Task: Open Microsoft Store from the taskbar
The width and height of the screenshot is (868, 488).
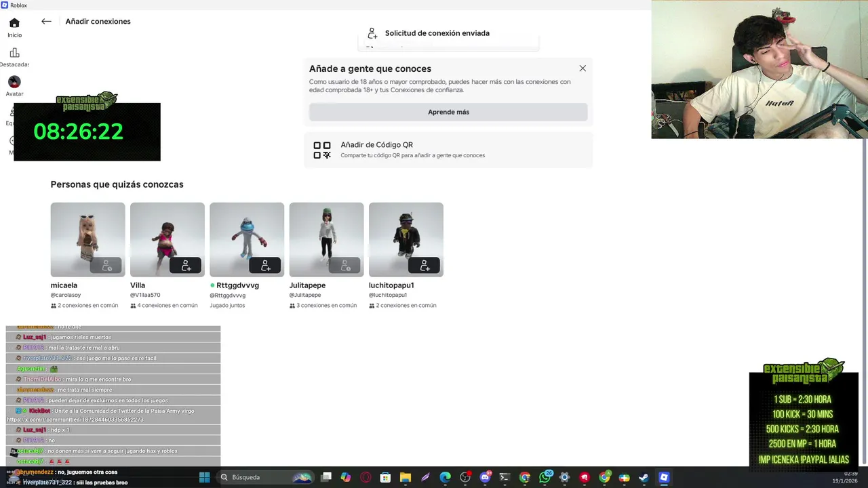Action: tap(385, 477)
